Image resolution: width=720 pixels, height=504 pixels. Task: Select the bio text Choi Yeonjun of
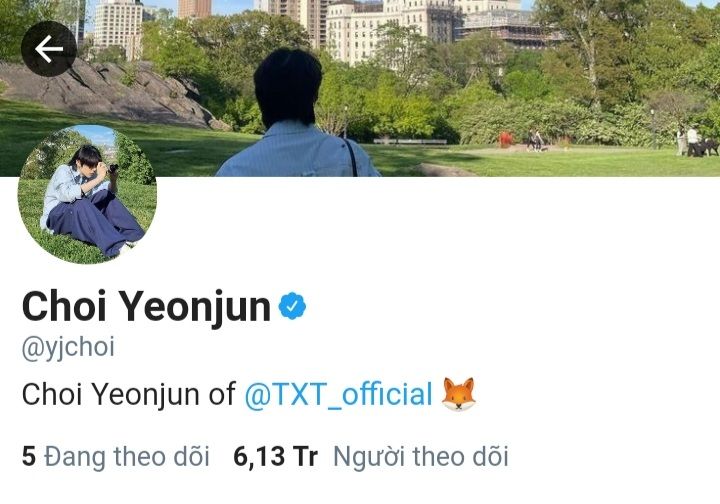pos(129,395)
